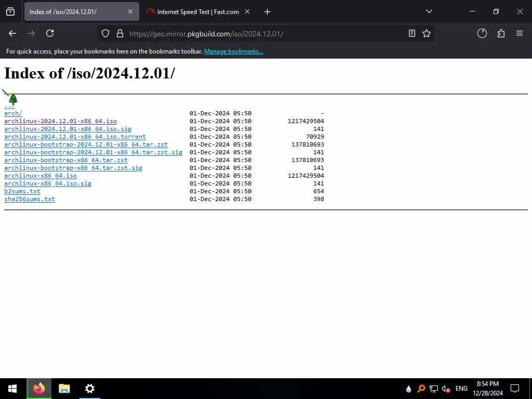
Task: Open archlinux-2024.12.01-x86_64.iso.sig link
Action: point(68,129)
